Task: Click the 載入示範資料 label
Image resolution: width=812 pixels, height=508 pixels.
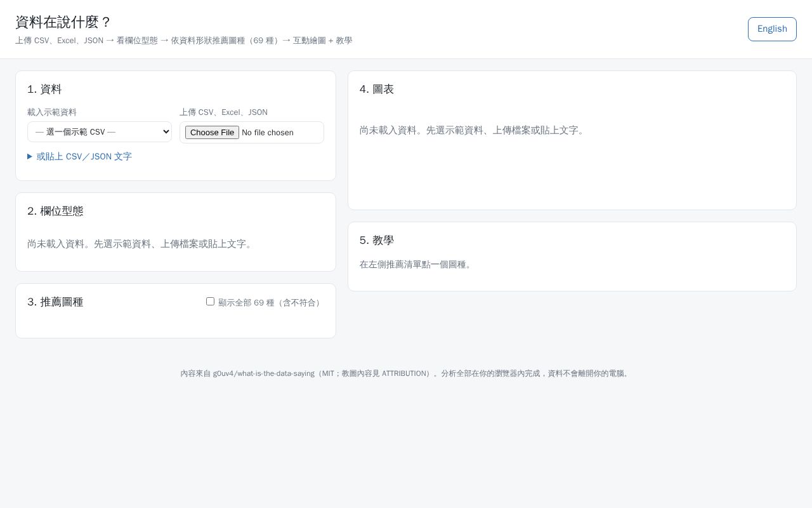Action: pyautogui.click(x=52, y=112)
